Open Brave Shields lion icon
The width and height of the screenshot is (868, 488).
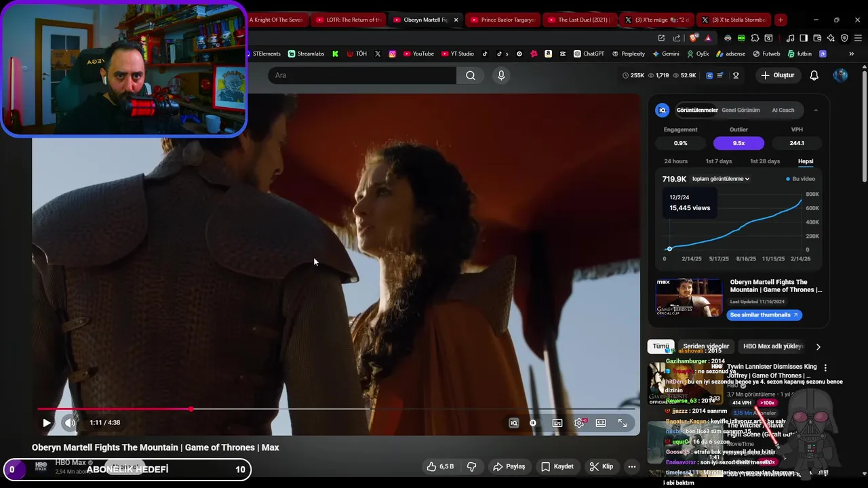pyautogui.click(x=693, y=38)
